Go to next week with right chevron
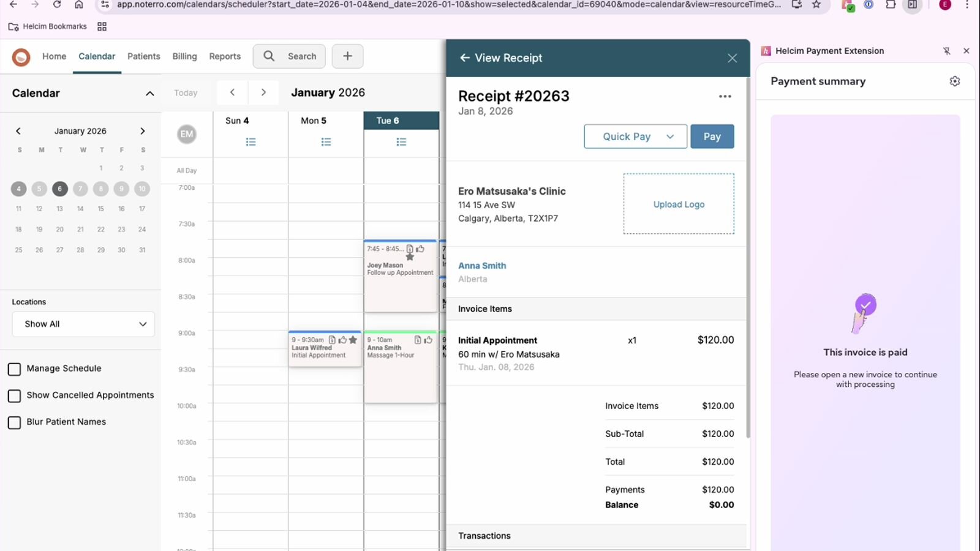 coord(263,92)
